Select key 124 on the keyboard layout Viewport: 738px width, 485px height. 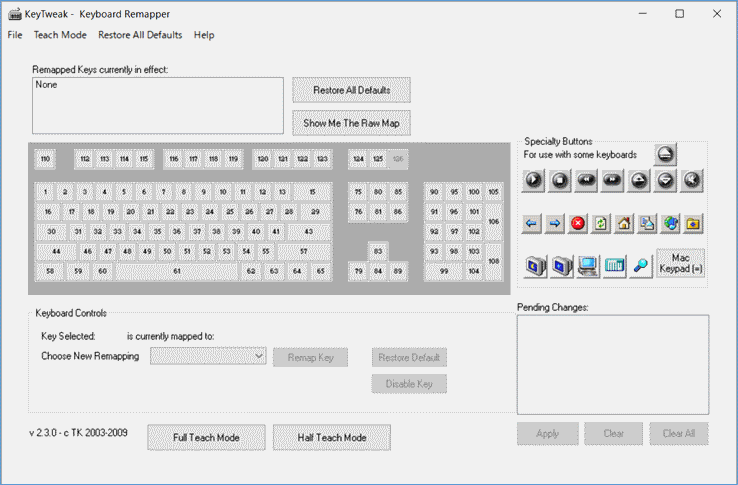coord(359,159)
